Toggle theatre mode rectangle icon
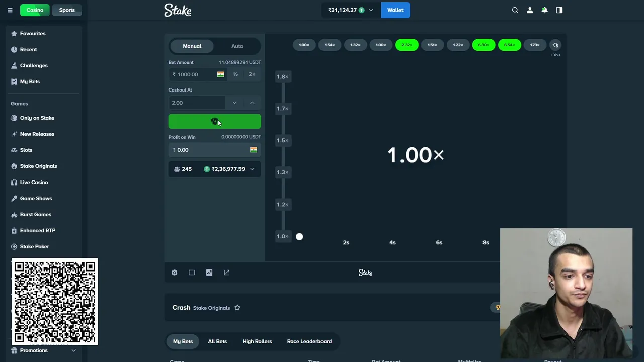The image size is (644, 362). coord(192,273)
